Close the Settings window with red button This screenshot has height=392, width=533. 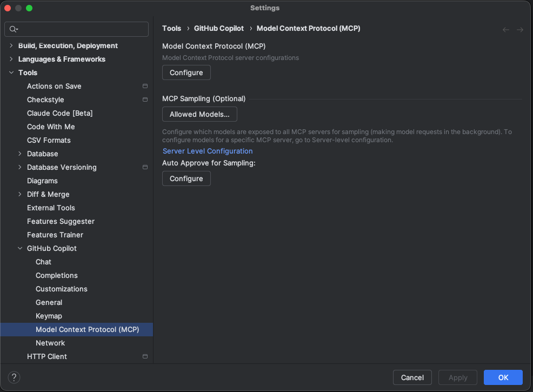tap(8, 8)
